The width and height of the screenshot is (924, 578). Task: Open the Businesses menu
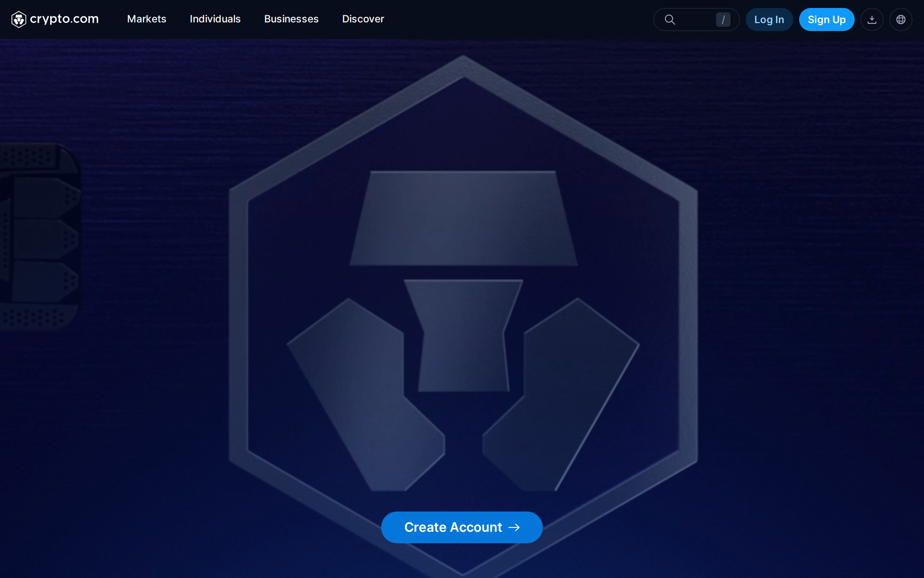291,19
